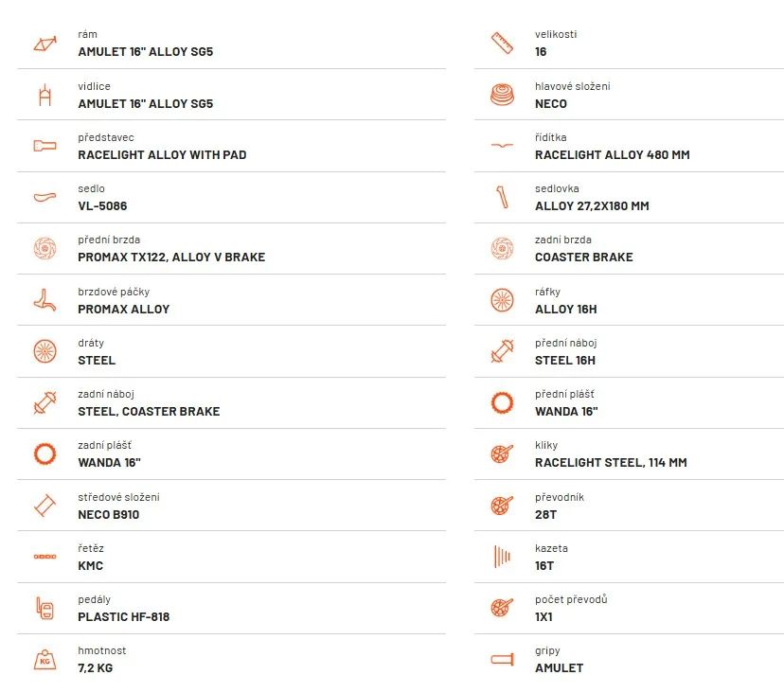Click the RACELIGHT STEEL, 114 MM cranks value

pyautogui.click(x=611, y=463)
